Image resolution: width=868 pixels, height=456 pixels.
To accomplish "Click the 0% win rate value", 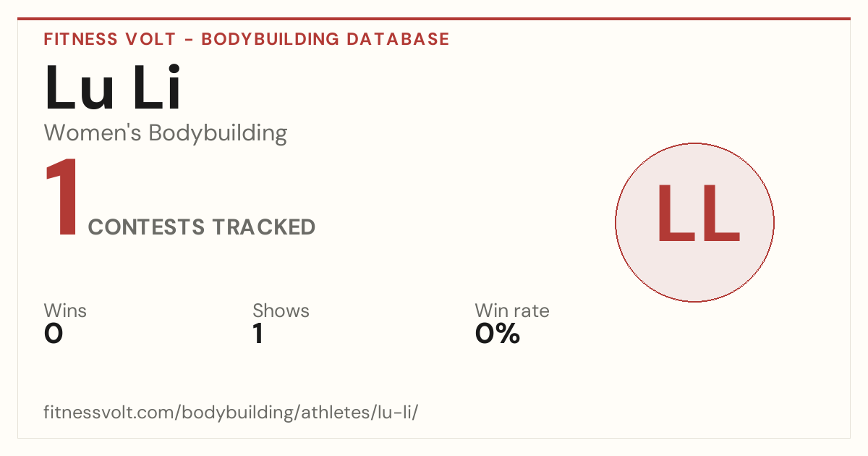I will pyautogui.click(x=498, y=334).
